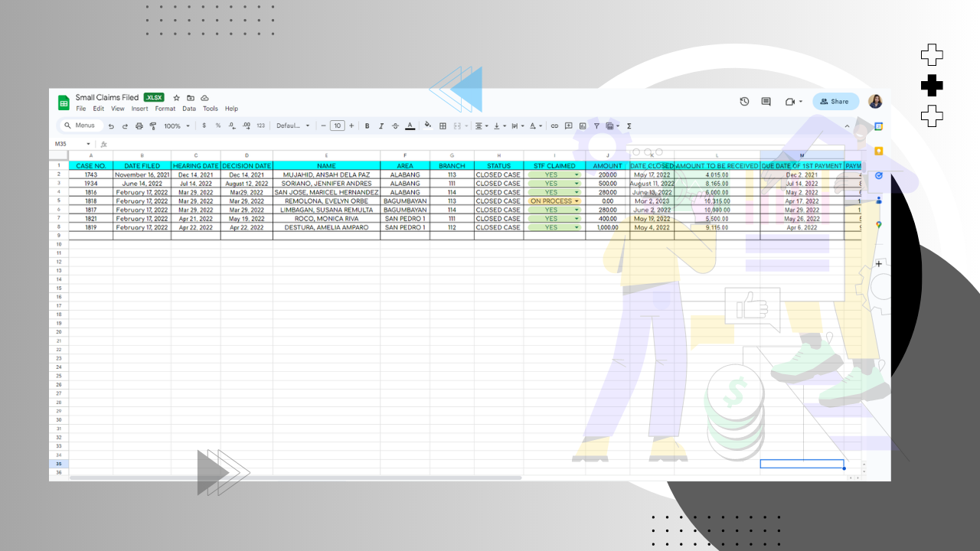Collapse the toolbar with the chevron
Viewport: 980px width, 551px height.
click(x=847, y=126)
